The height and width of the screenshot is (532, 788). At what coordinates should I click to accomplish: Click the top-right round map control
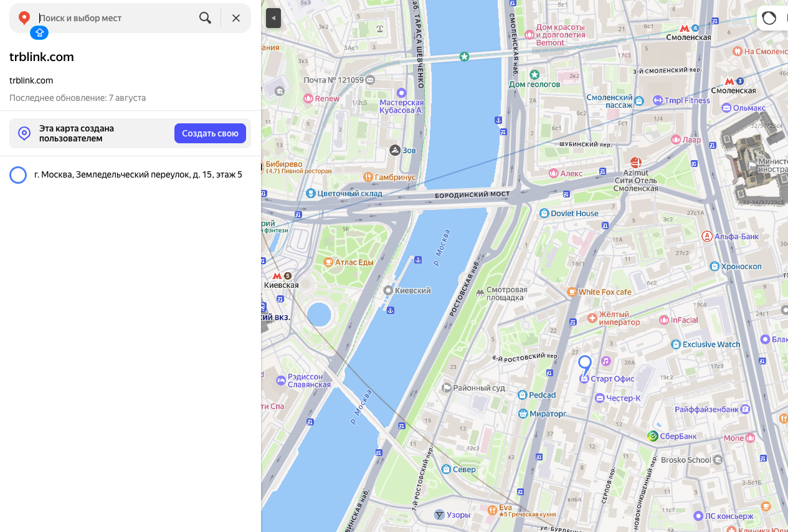769,18
